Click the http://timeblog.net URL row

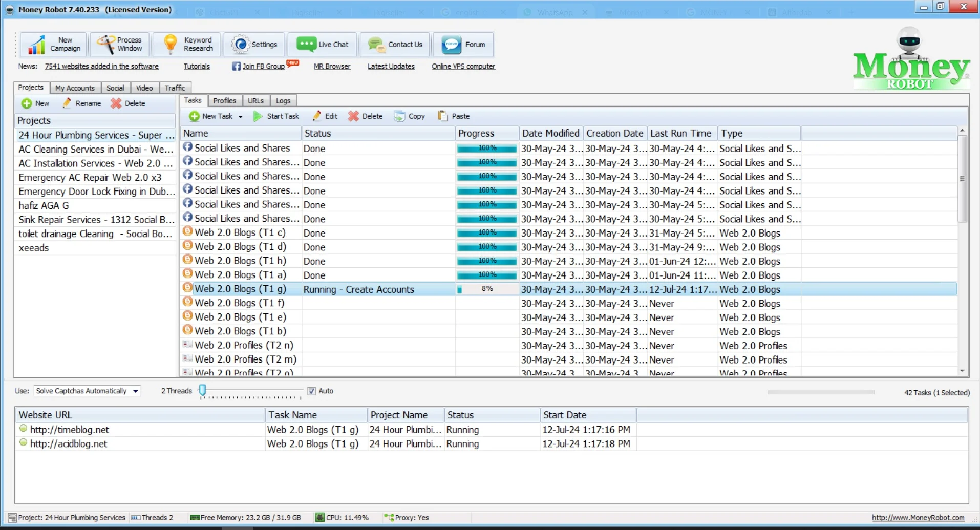coord(327,430)
